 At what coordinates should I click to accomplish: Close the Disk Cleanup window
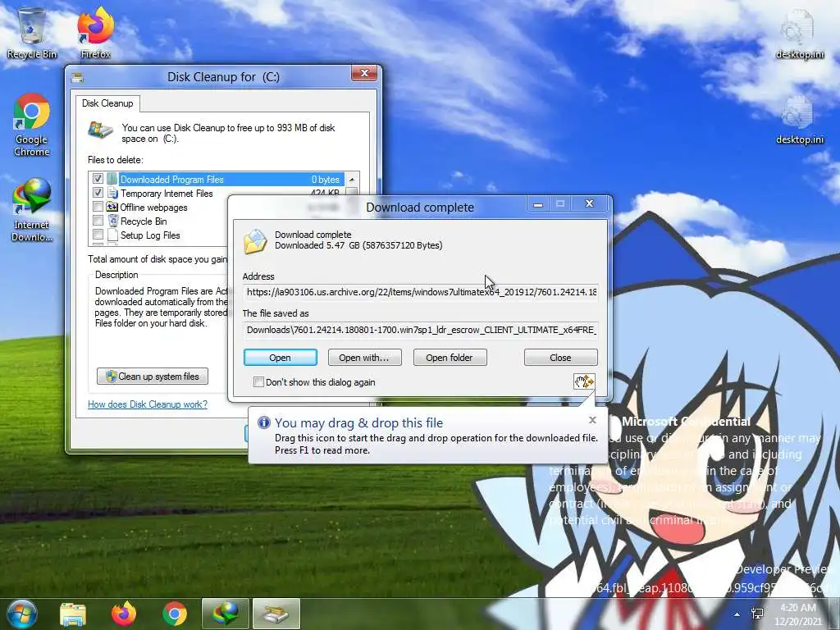coord(364,73)
